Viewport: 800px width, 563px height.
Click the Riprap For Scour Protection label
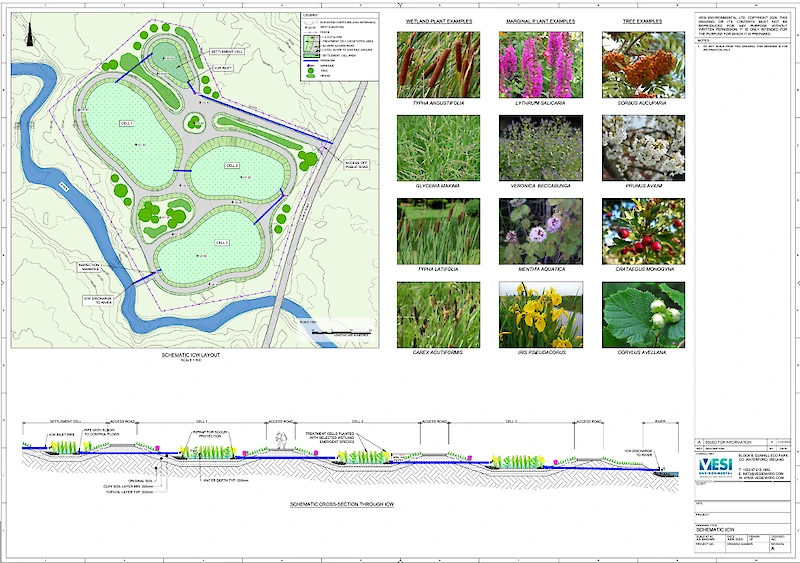pos(210,434)
